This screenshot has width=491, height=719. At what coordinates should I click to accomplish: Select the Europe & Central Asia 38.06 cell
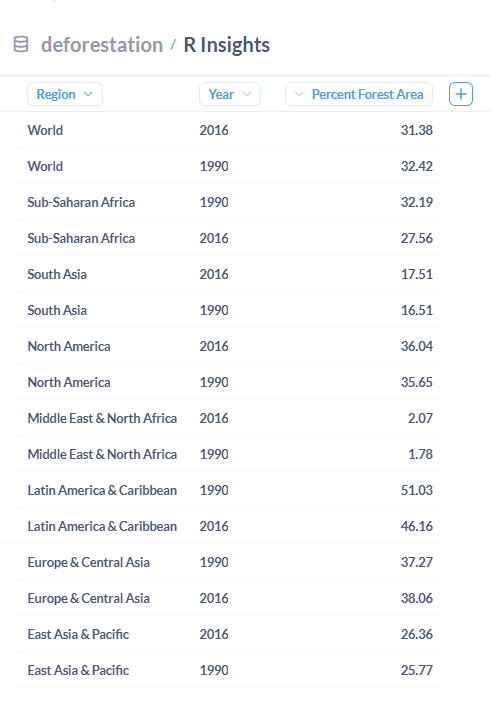pos(358,598)
